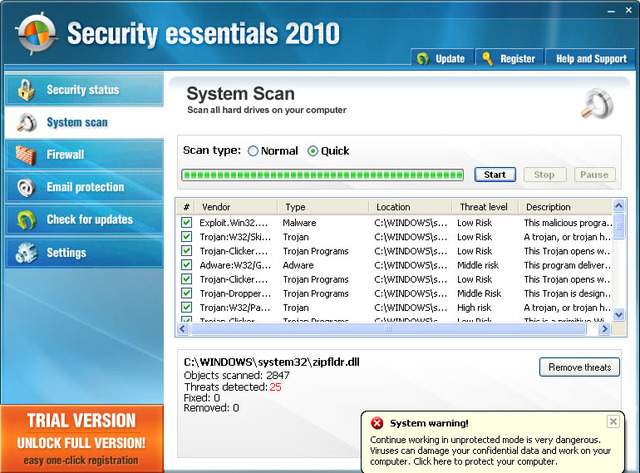Viewport: 640px width, 473px height.
Task: Click the Remove threats button
Action: coord(579,367)
